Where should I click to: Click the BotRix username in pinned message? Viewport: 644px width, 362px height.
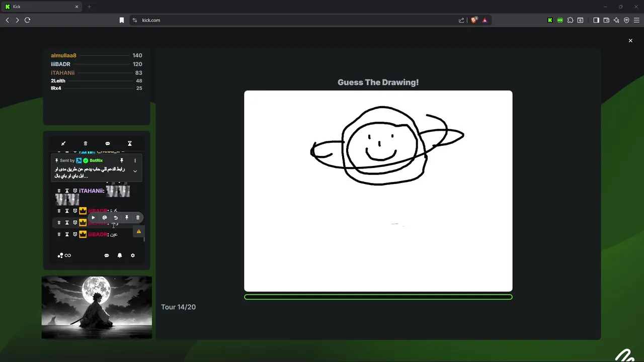96,160
